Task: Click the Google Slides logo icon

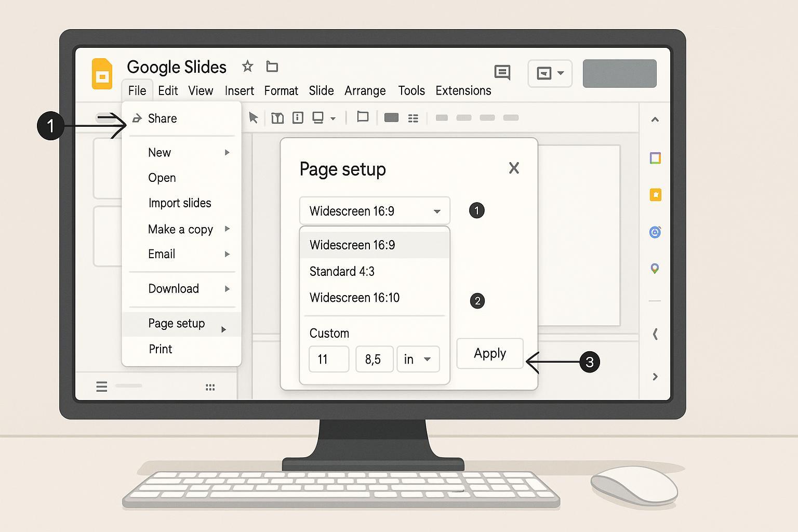Action: click(x=102, y=74)
